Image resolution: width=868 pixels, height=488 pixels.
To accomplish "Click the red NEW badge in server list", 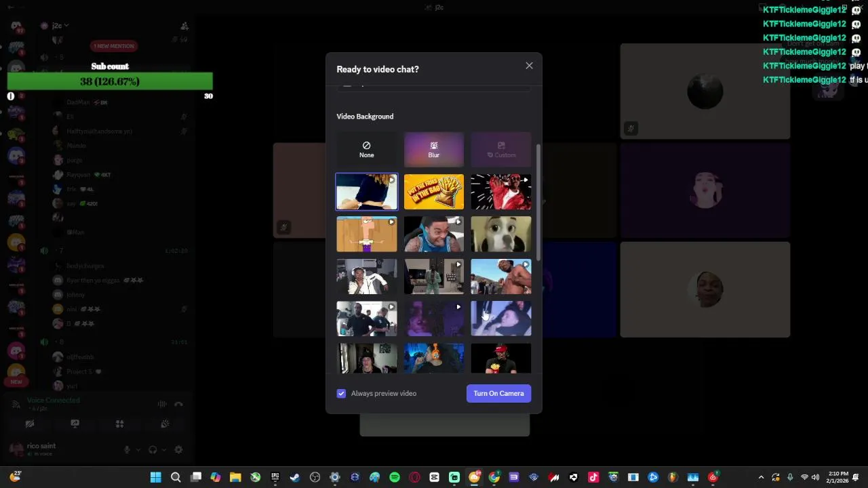I will tap(16, 382).
